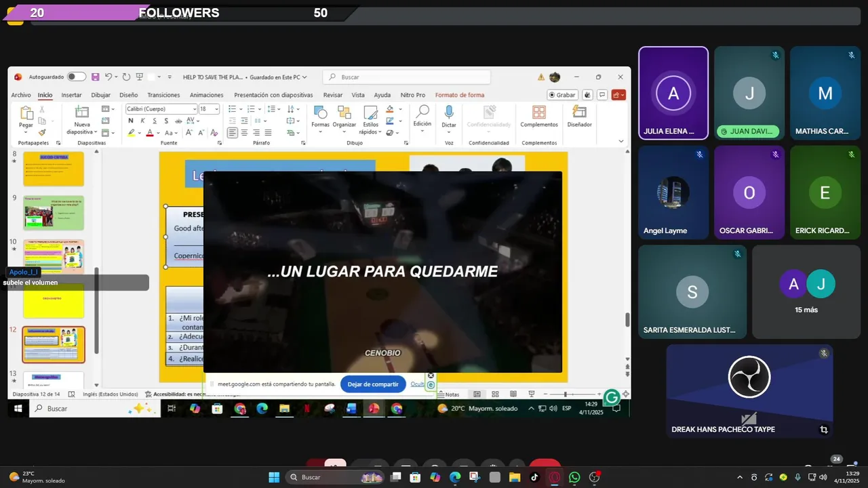Open WhatsApp from the Windows taskbar

pyautogui.click(x=574, y=477)
